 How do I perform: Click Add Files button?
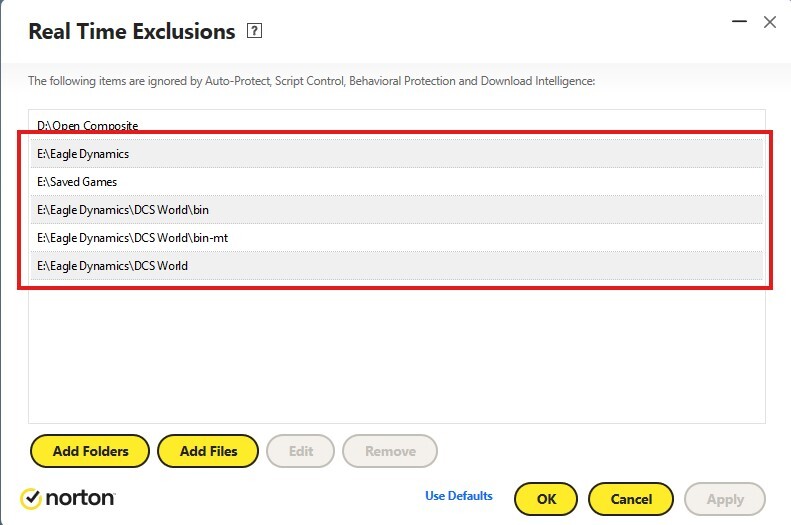(x=208, y=451)
